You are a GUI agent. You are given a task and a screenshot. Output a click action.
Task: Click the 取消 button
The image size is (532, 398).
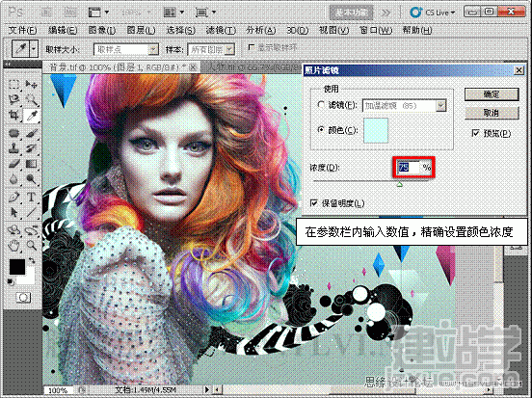point(492,113)
